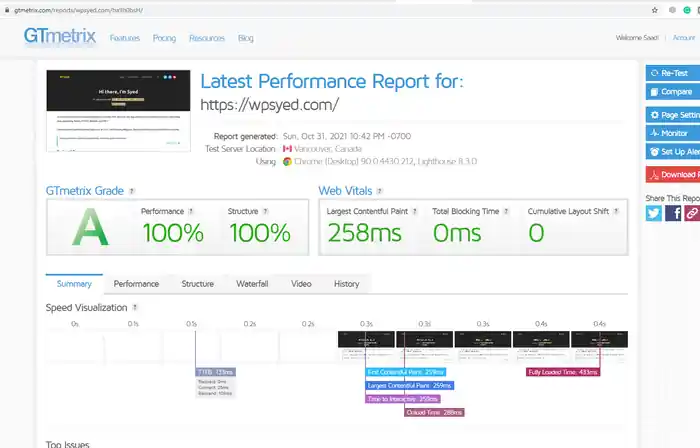This screenshot has width=700, height=448.
Task: Click the Monitor button
Action: (x=673, y=133)
